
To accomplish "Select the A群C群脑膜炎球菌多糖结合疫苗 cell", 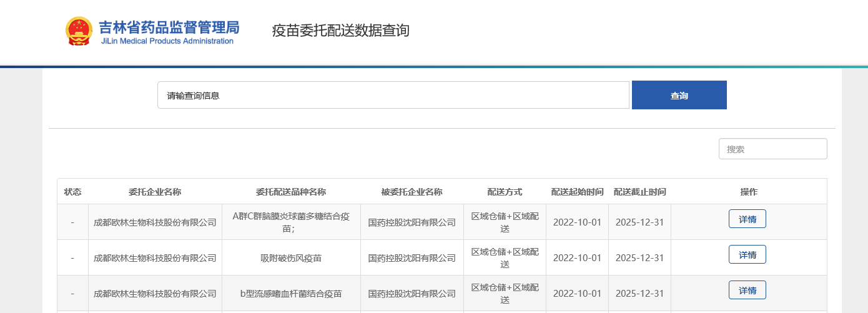I will point(291,222).
